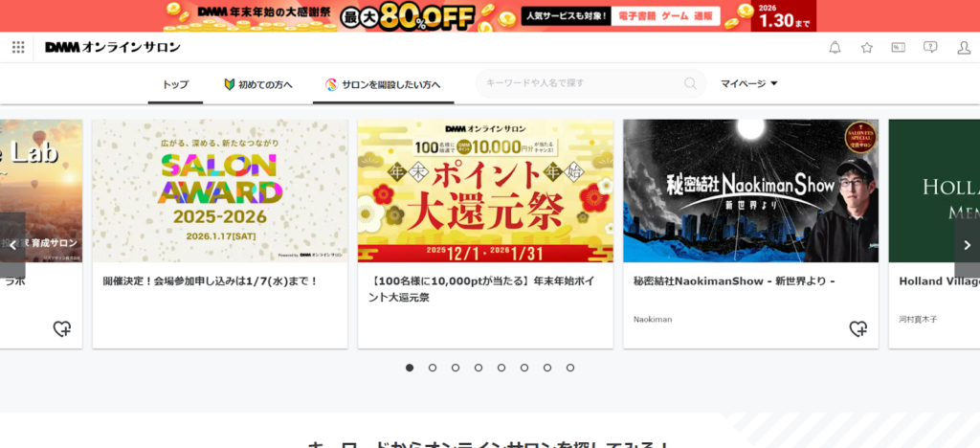Image resolution: width=980 pixels, height=448 pixels.
Task: Click the search magnifier icon
Action: pyautogui.click(x=690, y=83)
